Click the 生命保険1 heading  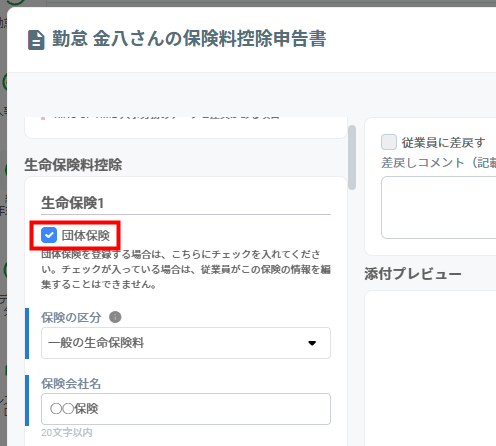click(72, 203)
